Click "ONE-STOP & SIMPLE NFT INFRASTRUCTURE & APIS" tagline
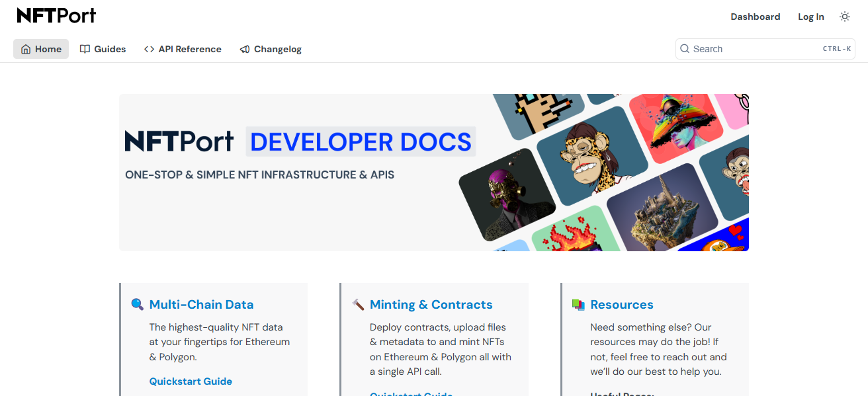This screenshot has height=396, width=868. (260, 175)
